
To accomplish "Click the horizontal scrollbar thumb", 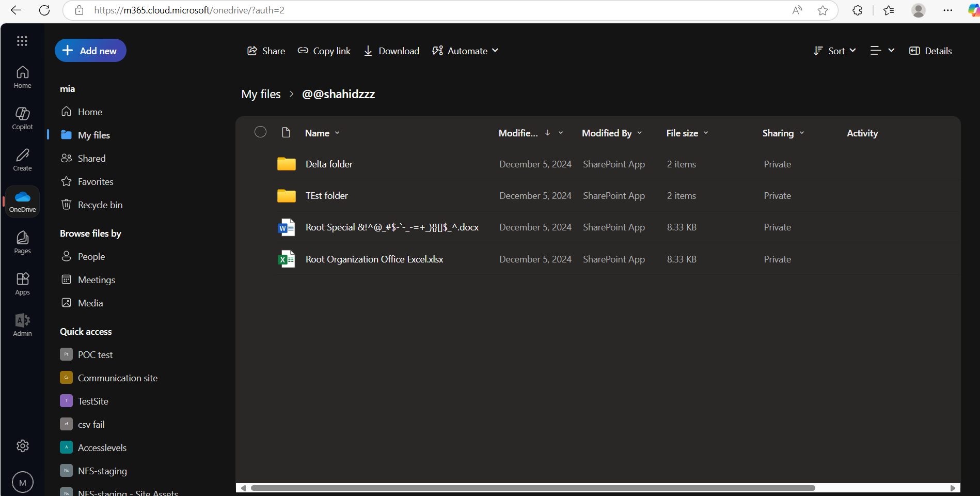I will coord(533,488).
